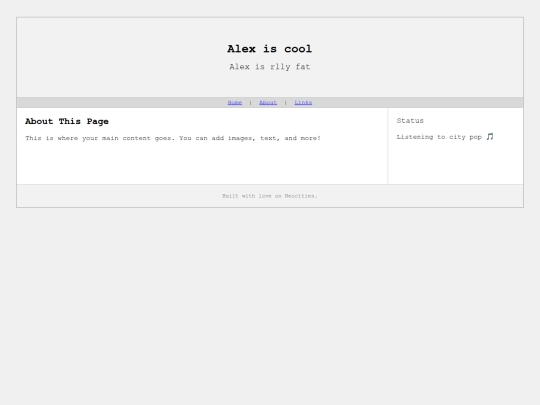Click the 'Listening to city pop' text
The width and height of the screenshot is (540, 405).
pyautogui.click(x=439, y=137)
